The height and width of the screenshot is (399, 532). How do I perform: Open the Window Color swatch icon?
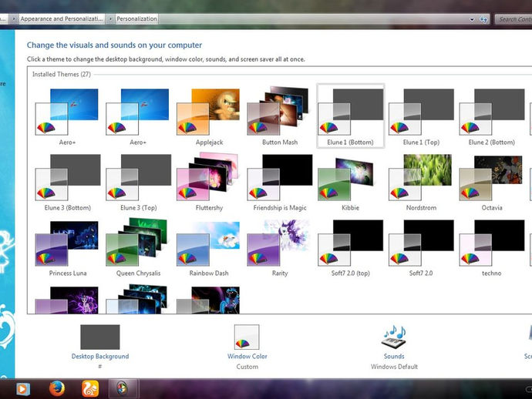(247, 337)
